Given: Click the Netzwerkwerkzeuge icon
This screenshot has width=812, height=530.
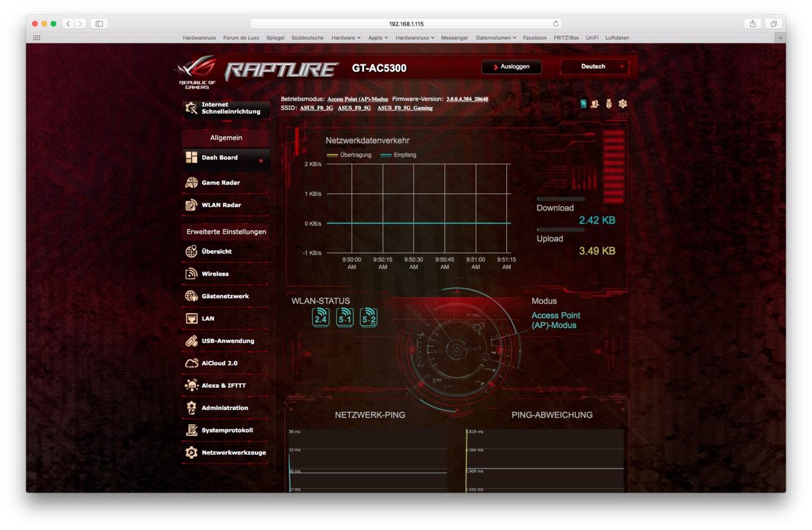Looking at the screenshot, I should (191, 452).
